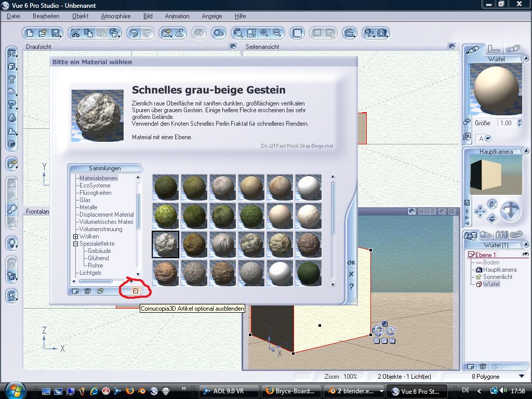Open the Bearbeiten menu

(x=46, y=16)
